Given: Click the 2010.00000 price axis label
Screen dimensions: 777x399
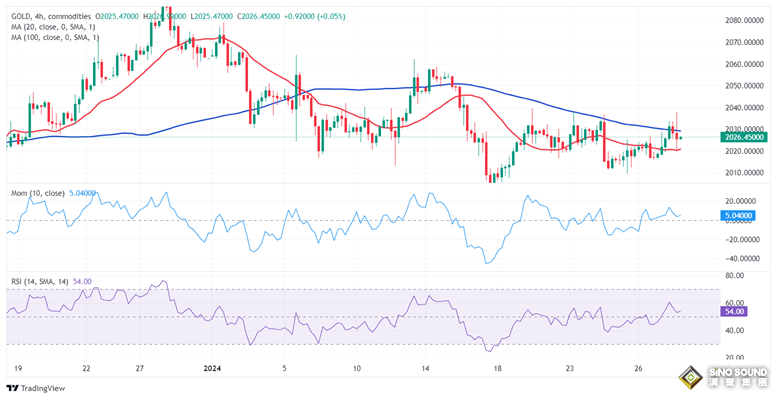Looking at the screenshot, I should [x=745, y=173].
